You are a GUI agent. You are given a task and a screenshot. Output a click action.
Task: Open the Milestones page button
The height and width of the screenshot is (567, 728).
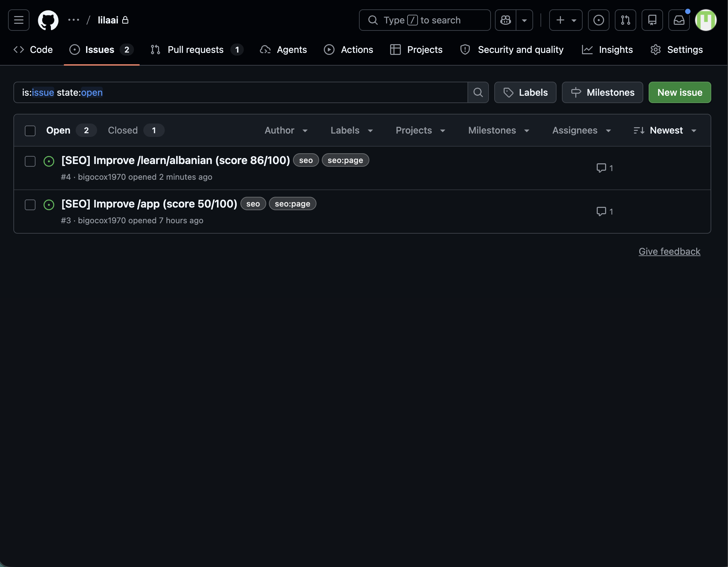(x=602, y=92)
